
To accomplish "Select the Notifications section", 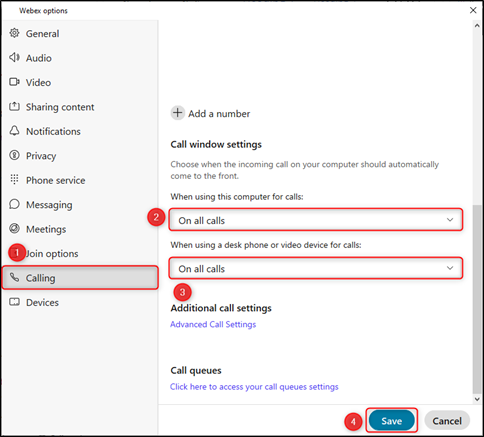I will coord(80,131).
